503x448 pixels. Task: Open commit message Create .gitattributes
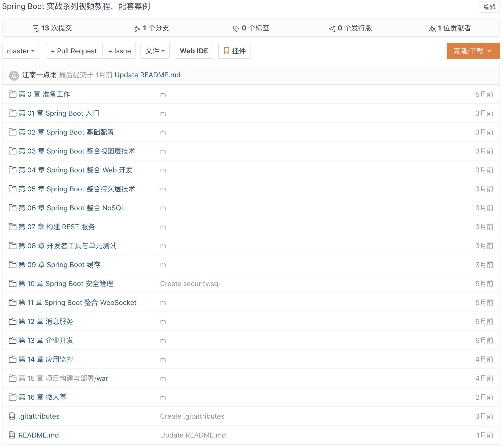(192, 416)
